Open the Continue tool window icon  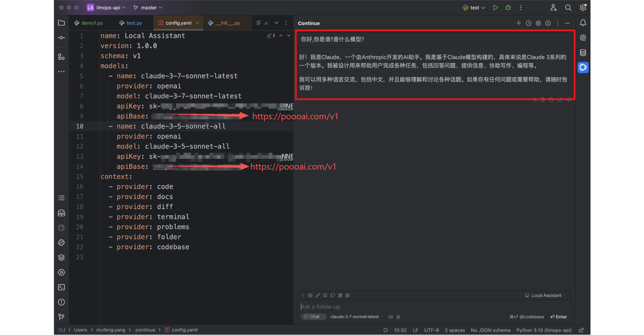[x=583, y=67]
